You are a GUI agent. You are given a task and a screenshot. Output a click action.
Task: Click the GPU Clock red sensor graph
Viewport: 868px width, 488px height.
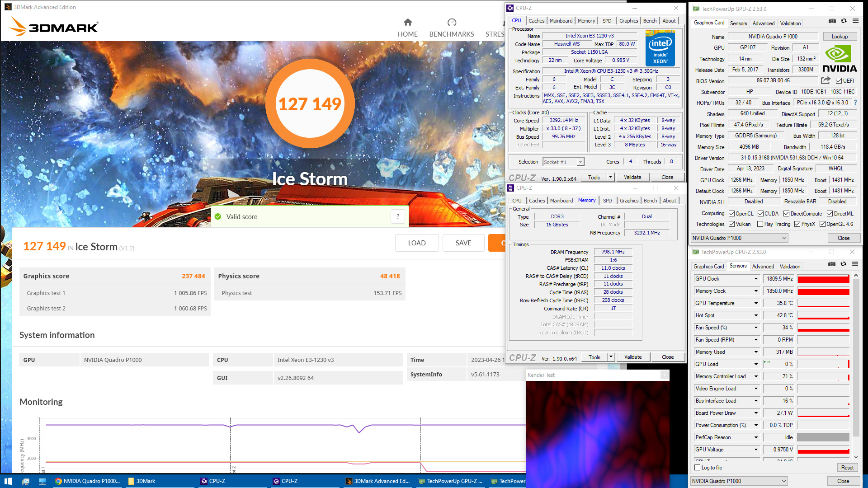click(x=823, y=279)
